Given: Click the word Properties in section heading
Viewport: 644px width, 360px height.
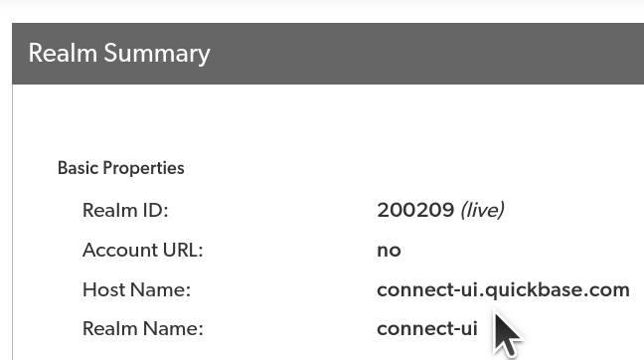Looking at the screenshot, I should [143, 168].
